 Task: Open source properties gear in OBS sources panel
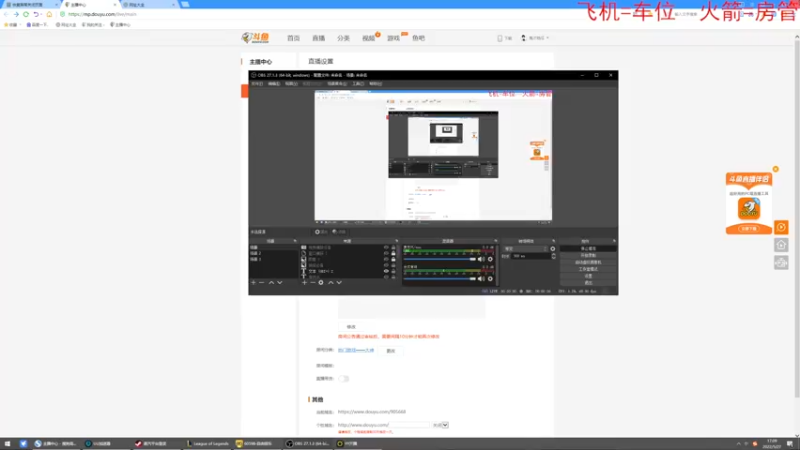click(321, 283)
